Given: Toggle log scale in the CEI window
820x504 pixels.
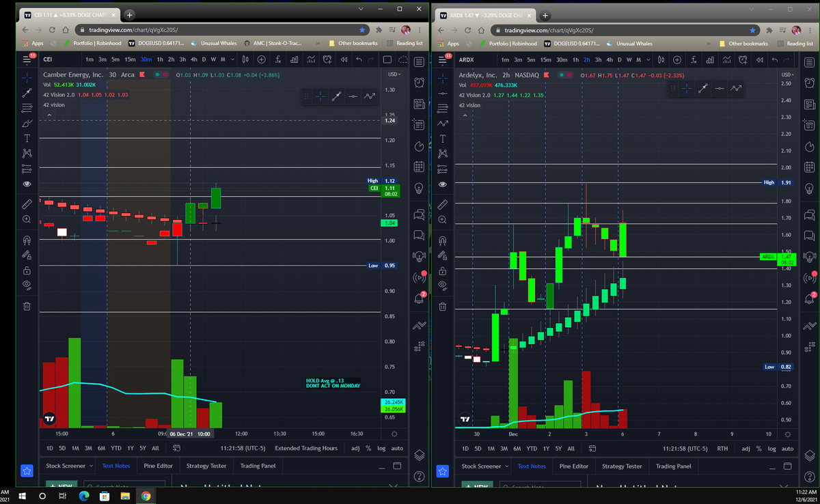Looking at the screenshot, I should tap(380, 448).
